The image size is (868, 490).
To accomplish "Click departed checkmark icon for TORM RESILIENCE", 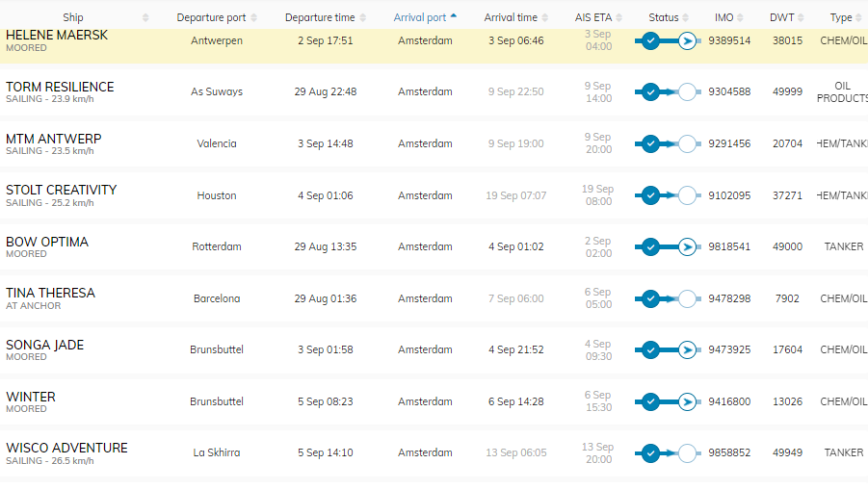I will (650, 92).
